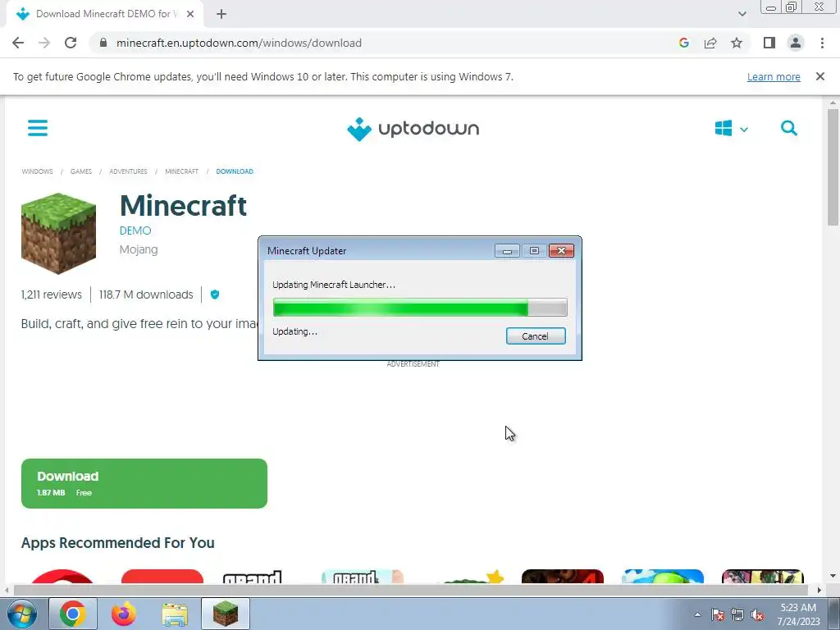Click the DOWNLOAD breadcrumb
Screen dimensions: 840x630
pyautogui.click(x=235, y=171)
